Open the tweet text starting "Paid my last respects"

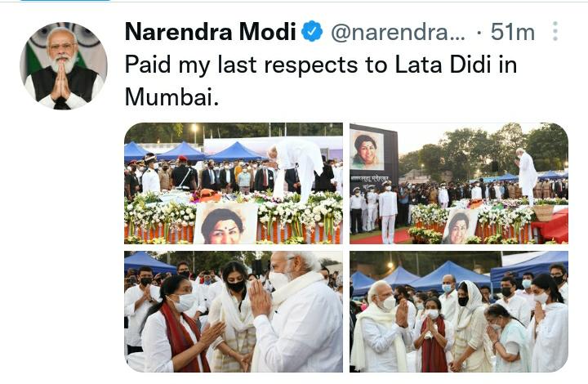[321, 80]
